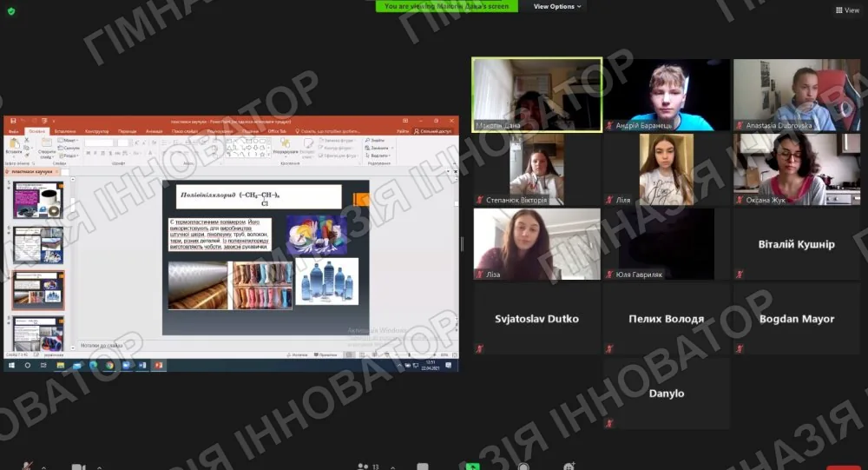Click the Вставити paste icon
The height and width of the screenshot is (470, 868).
click(14, 144)
